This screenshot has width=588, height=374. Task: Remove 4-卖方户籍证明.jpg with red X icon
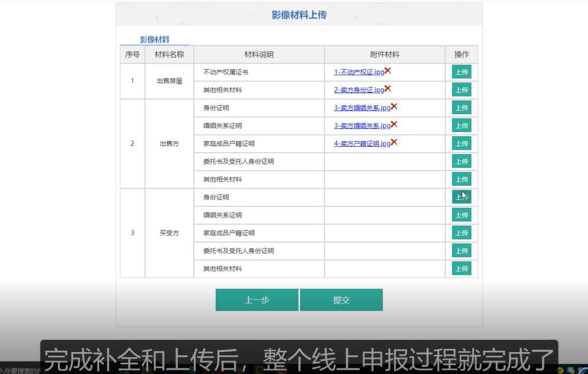click(x=395, y=141)
